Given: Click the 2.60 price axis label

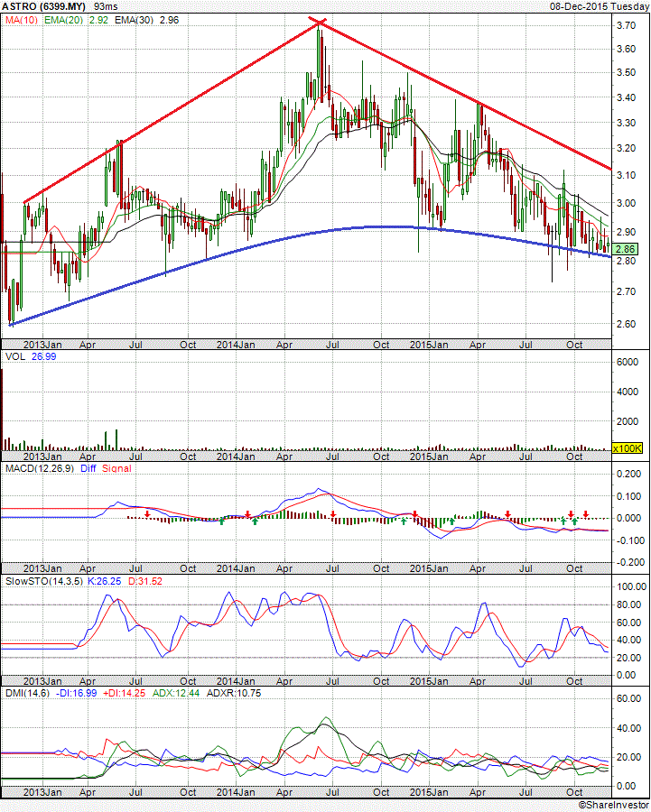Looking at the screenshot, I should point(626,324).
